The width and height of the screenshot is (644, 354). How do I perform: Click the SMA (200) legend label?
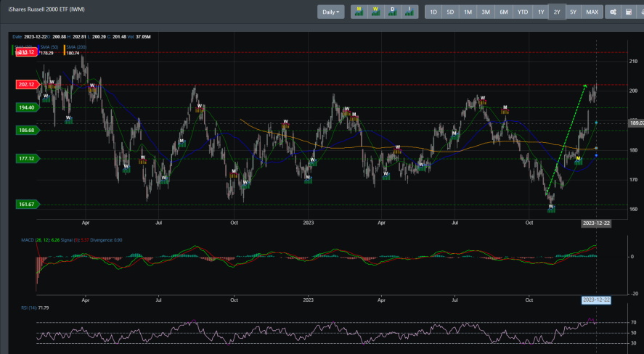[76, 47]
